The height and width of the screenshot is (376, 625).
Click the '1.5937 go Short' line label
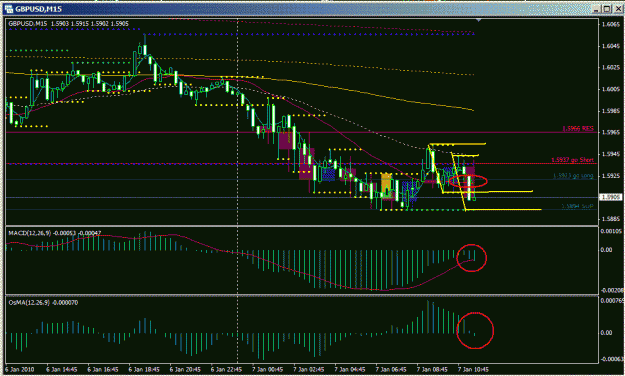click(x=572, y=160)
